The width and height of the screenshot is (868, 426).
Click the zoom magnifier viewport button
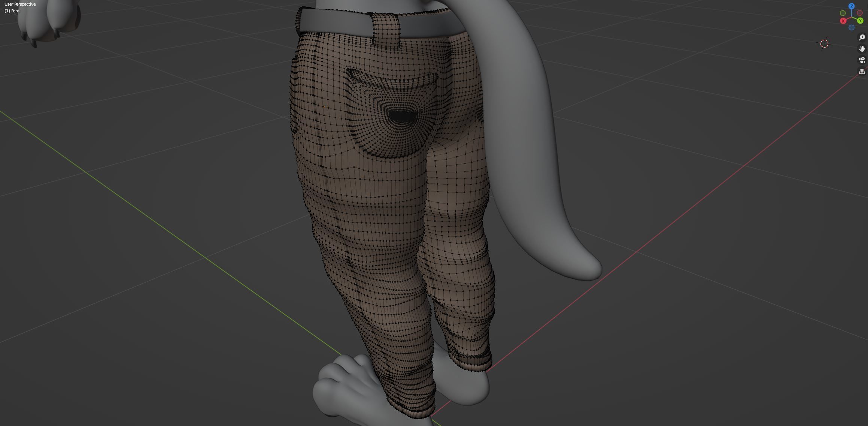coord(862,37)
